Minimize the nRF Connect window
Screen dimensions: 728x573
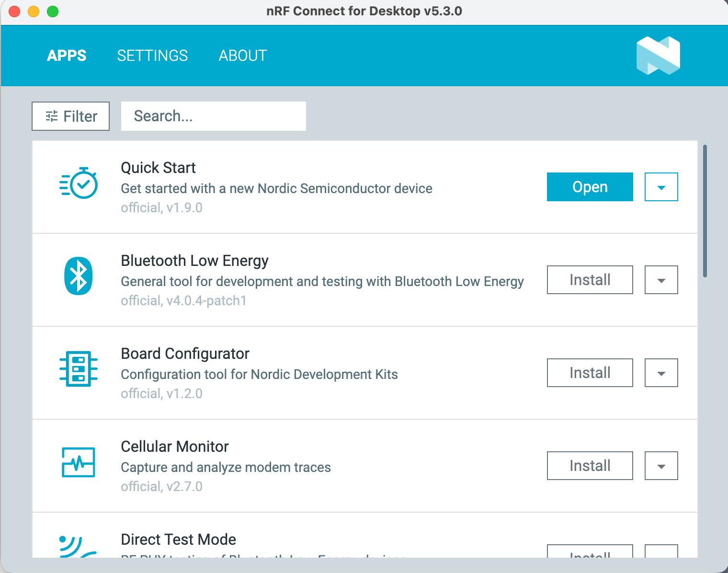pyautogui.click(x=34, y=11)
